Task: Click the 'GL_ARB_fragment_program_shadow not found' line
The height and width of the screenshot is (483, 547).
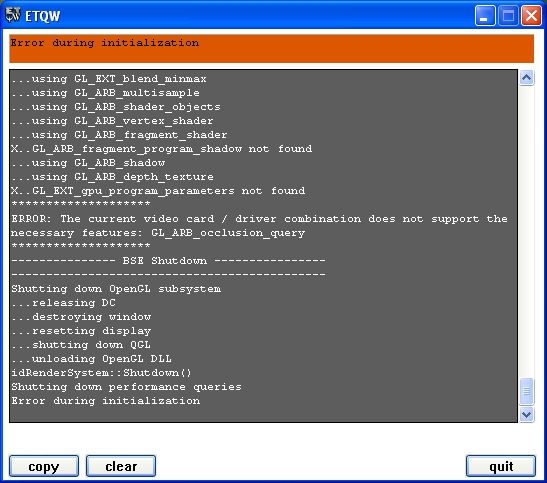Action: (x=162, y=149)
